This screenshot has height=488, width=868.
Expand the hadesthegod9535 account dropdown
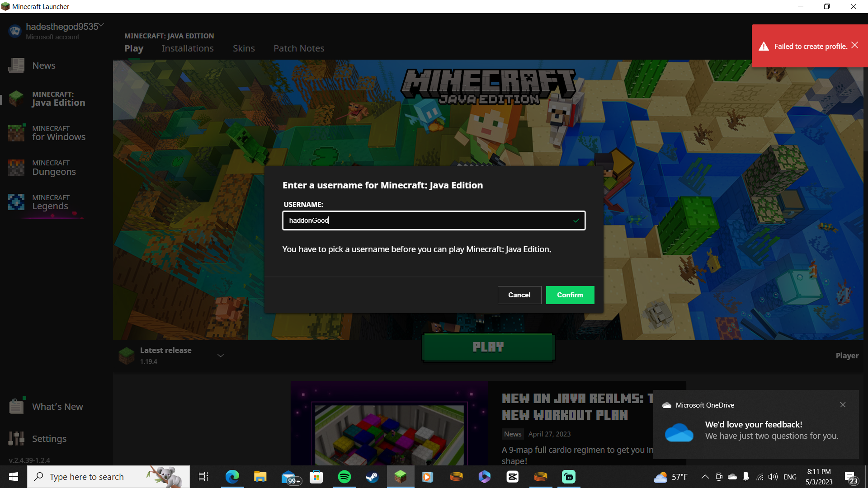click(x=101, y=25)
